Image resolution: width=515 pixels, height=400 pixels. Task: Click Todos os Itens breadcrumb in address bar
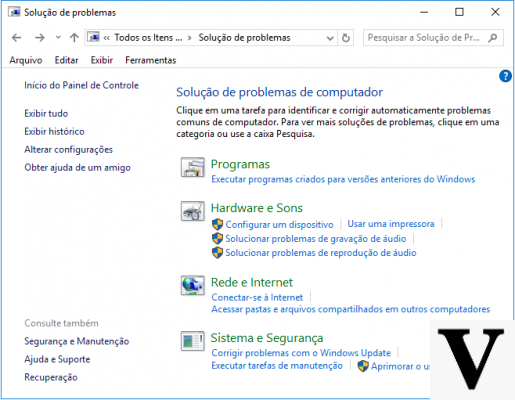(148, 38)
